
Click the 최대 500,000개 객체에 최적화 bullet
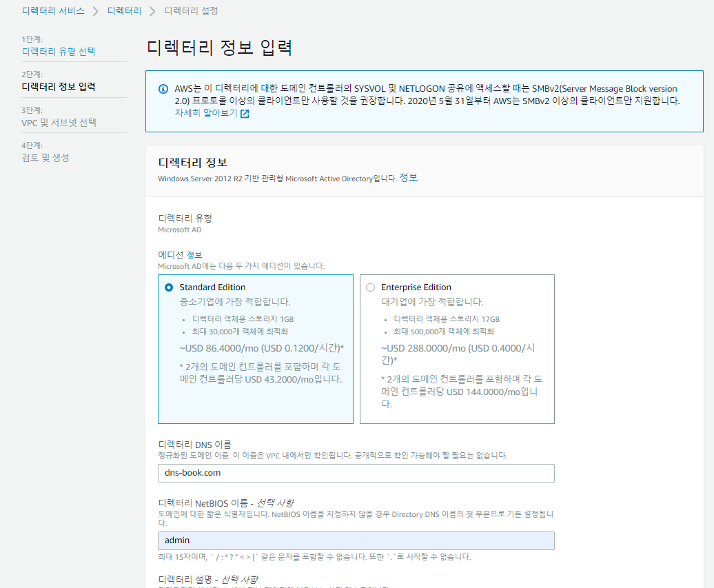pos(444,332)
